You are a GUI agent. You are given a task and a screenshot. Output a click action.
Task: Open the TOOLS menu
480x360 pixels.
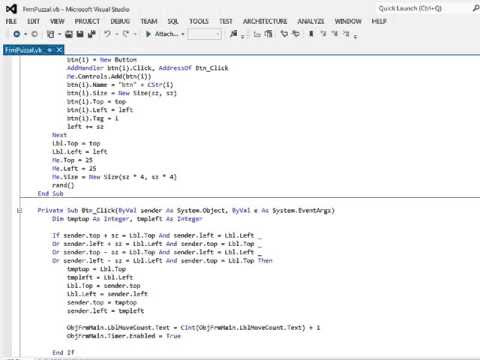click(199, 21)
